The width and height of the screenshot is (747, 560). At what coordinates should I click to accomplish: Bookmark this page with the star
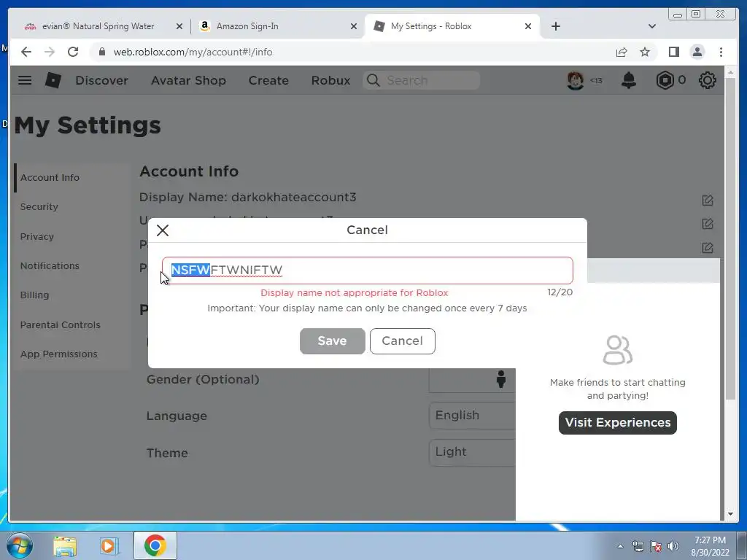645,52
